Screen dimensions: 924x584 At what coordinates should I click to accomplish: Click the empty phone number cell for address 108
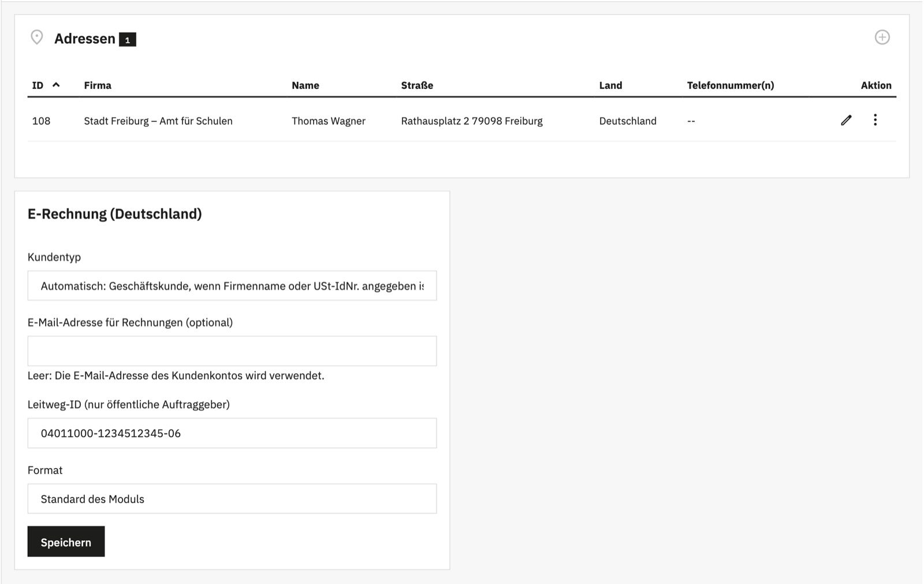[691, 121]
